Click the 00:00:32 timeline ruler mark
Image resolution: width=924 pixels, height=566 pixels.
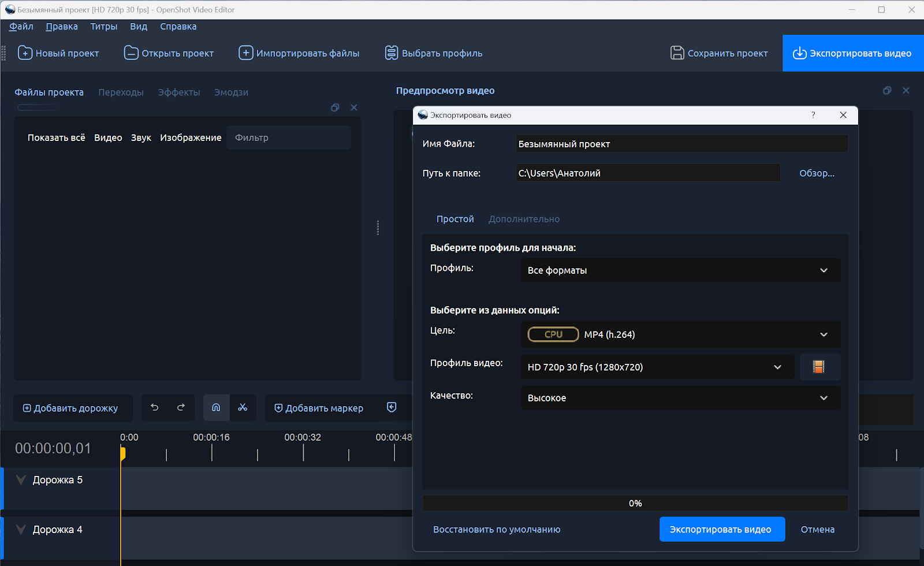(x=303, y=437)
